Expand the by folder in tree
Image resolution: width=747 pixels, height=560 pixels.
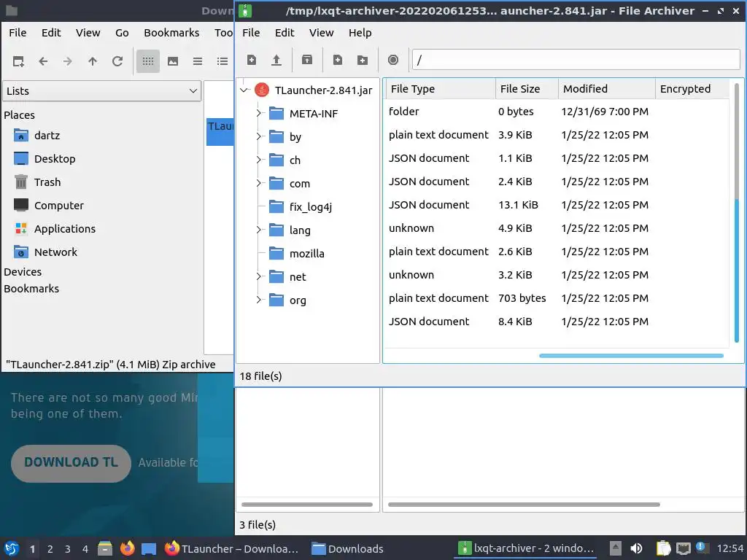click(259, 136)
